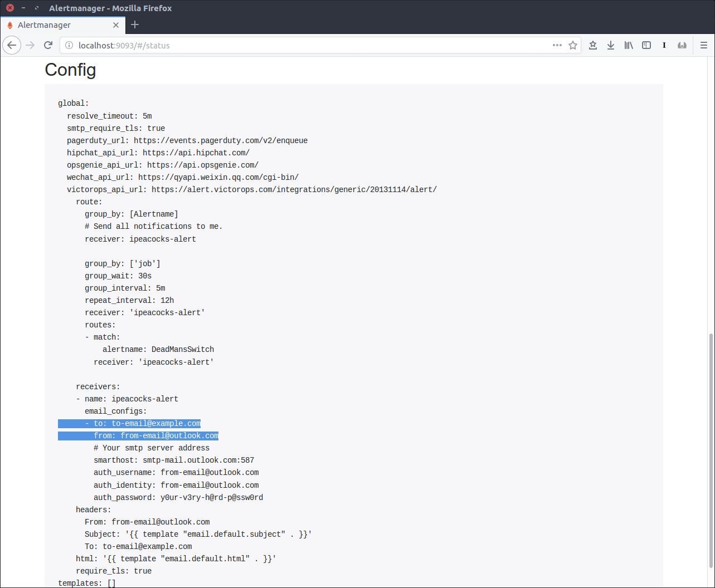Reload the Alertmanager status page

(x=48, y=45)
